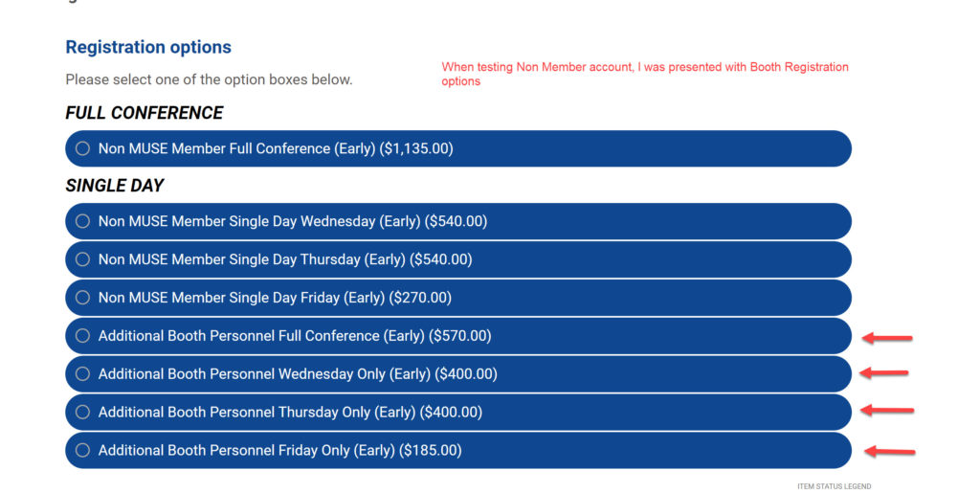
Task: Click red arrow beside Friday Only option
Action: click(889, 451)
